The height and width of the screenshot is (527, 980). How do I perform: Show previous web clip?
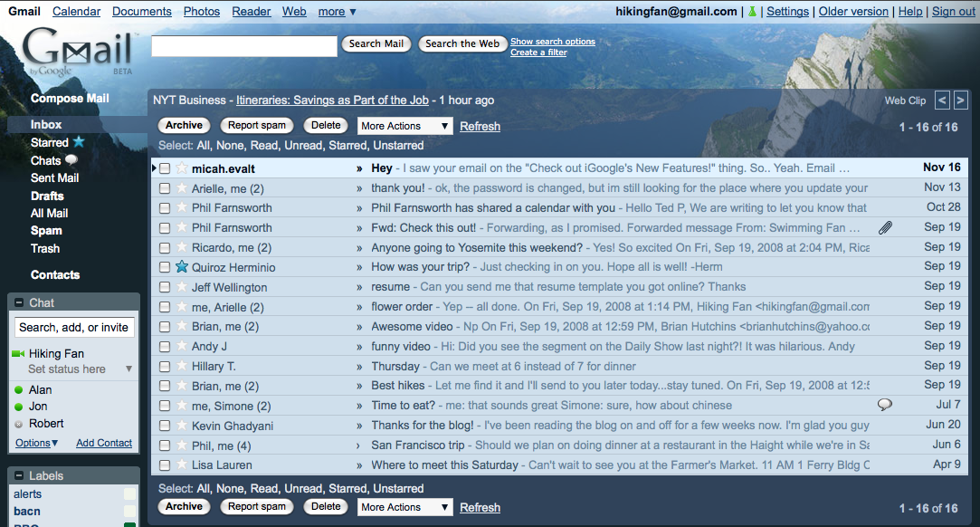[942, 100]
